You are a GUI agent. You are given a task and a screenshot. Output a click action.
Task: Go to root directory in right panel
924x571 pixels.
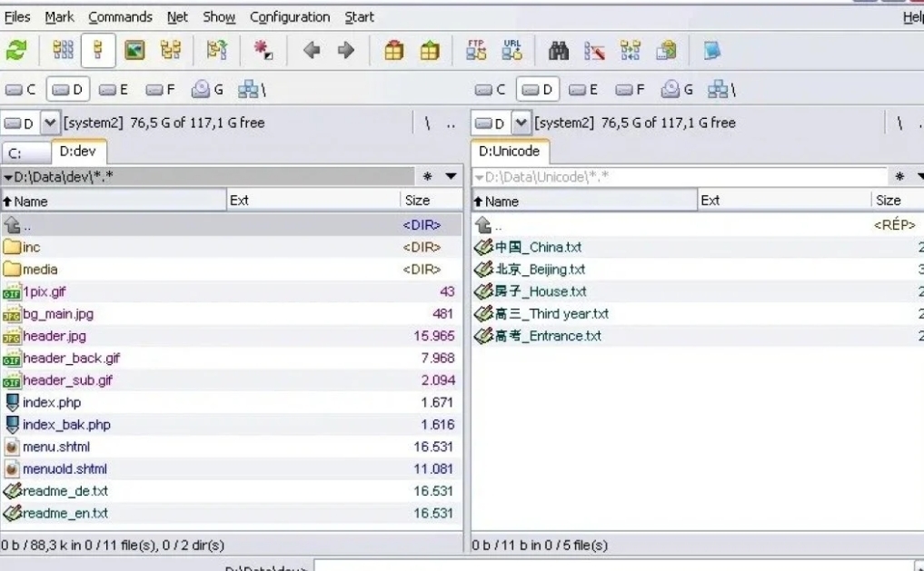(899, 123)
